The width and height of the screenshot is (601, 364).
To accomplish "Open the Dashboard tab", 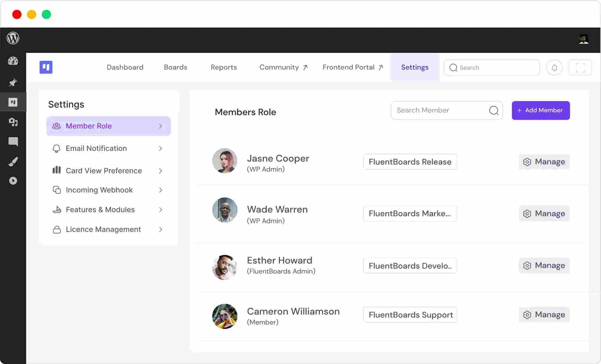I will (125, 67).
